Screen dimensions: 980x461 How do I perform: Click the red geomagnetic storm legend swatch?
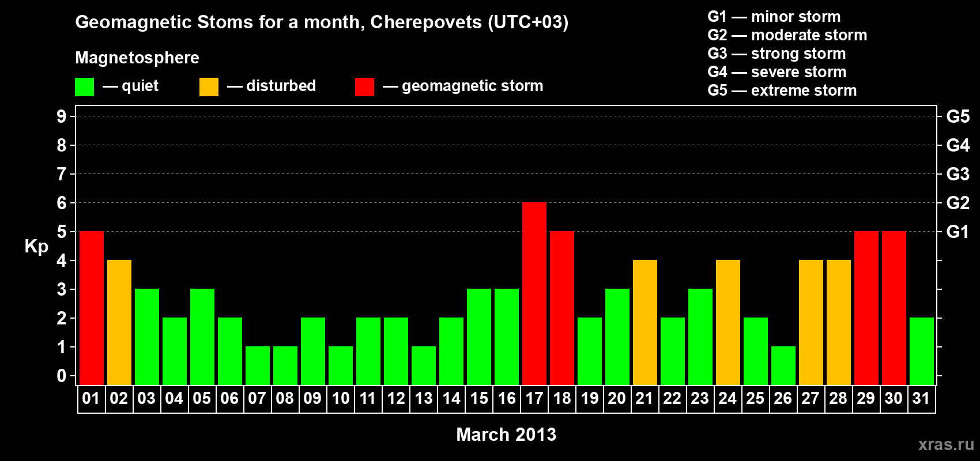pos(364,87)
